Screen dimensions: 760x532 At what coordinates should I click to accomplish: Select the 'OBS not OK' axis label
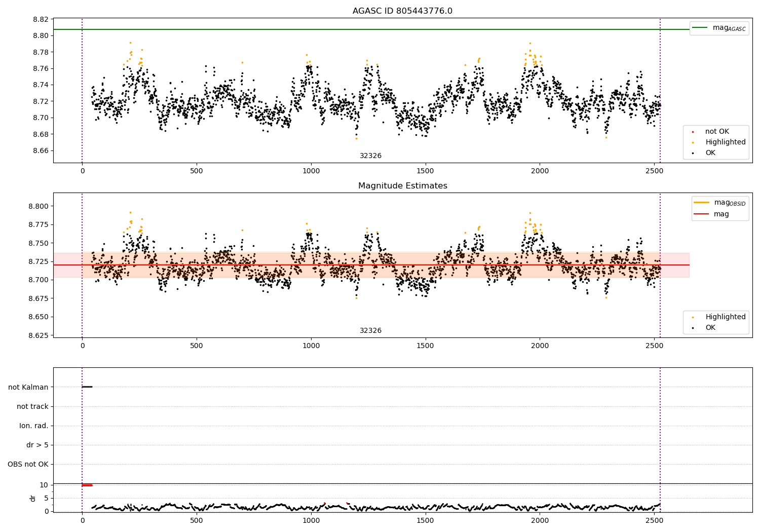pos(28,464)
